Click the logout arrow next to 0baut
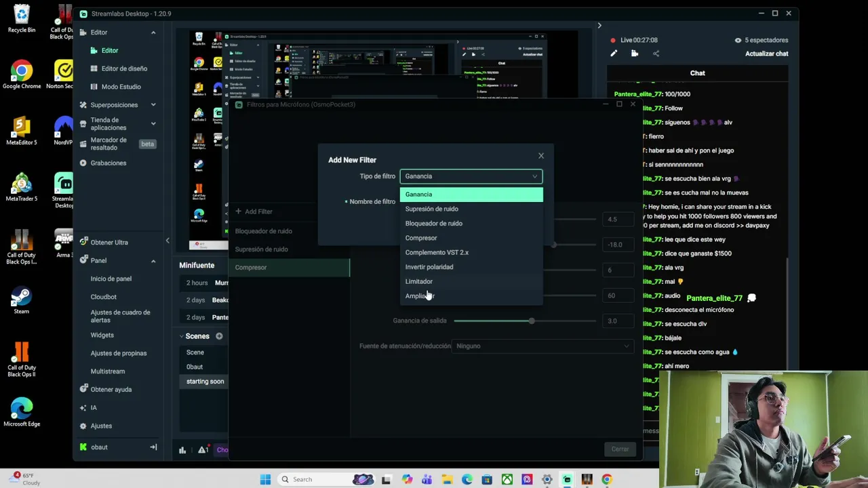The height and width of the screenshot is (488, 868). pyautogui.click(x=153, y=447)
